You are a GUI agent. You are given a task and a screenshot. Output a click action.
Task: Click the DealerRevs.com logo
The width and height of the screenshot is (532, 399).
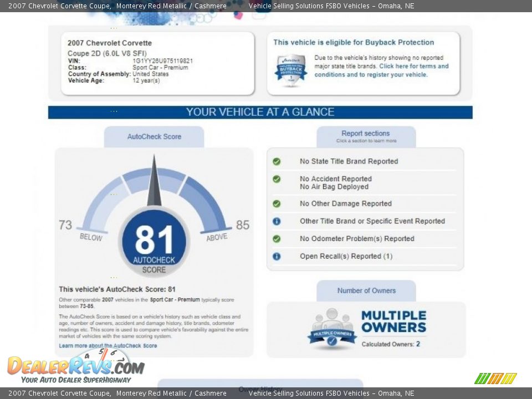(76, 367)
